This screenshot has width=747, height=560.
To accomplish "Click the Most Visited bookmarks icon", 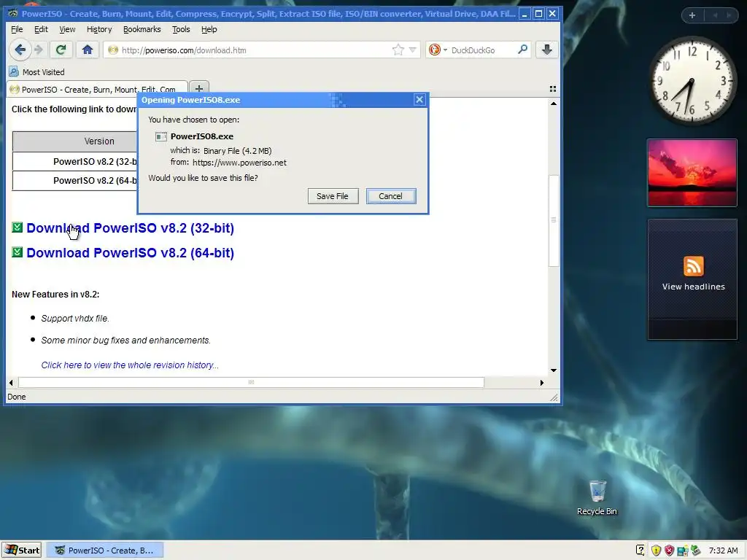I will pos(14,72).
